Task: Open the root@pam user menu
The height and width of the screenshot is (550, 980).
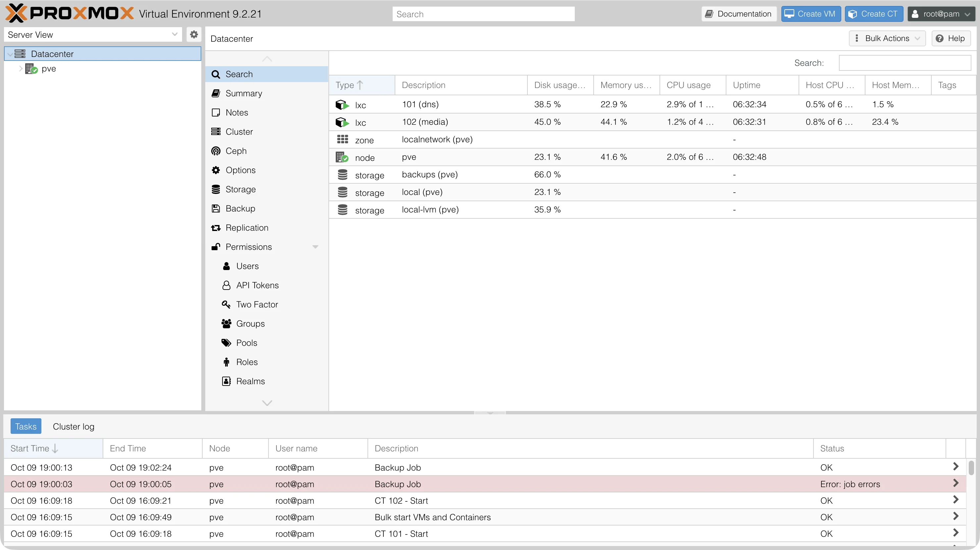Action: tap(941, 14)
